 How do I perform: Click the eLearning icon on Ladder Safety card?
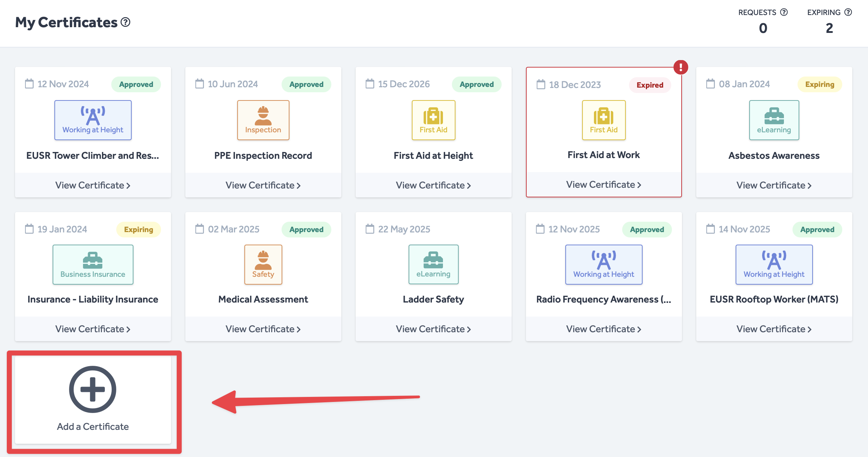[x=433, y=265]
